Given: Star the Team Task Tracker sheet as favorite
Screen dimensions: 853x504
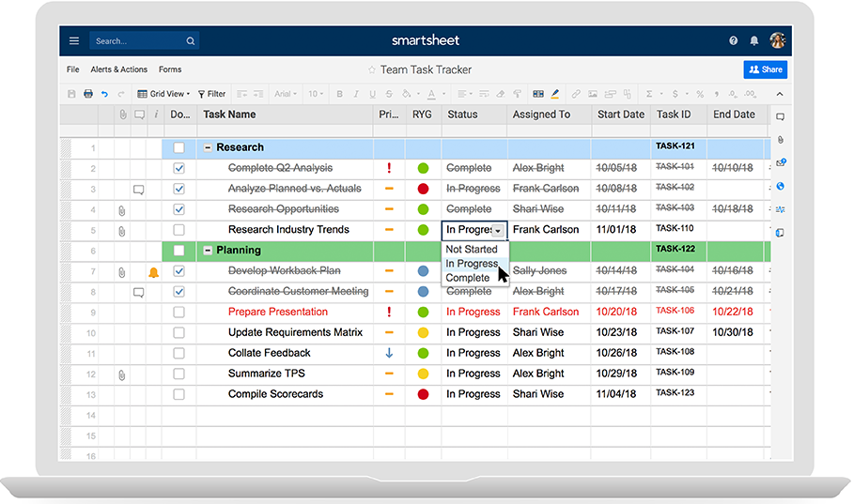Looking at the screenshot, I should (x=372, y=69).
